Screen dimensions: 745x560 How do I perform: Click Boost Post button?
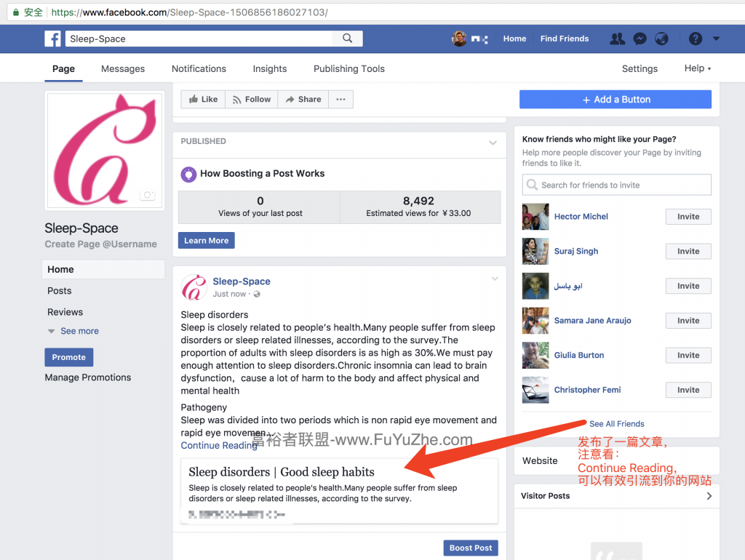471,548
